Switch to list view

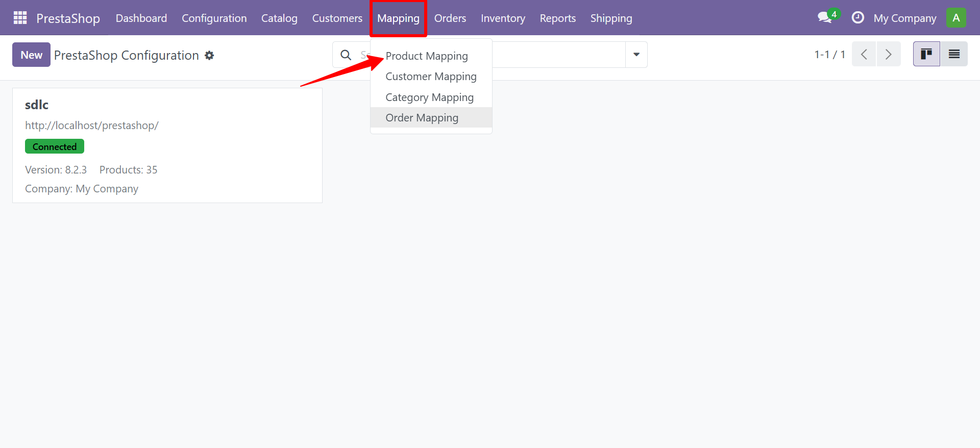954,54
